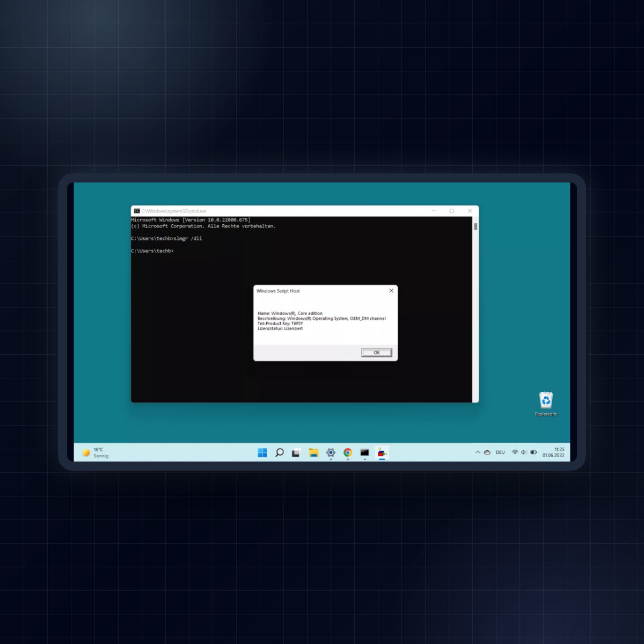Click 'Teil-Product Key: T6P2Y' line

(x=280, y=324)
